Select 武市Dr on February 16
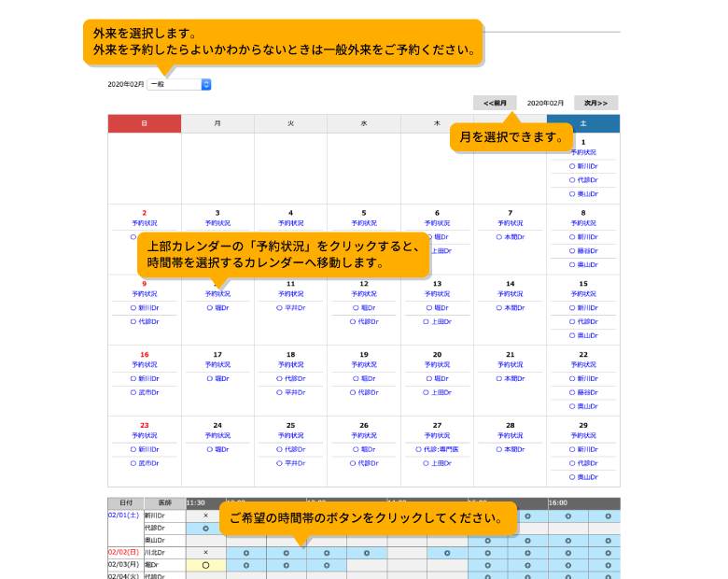Screen dimensions: 728x579 pos(145,392)
